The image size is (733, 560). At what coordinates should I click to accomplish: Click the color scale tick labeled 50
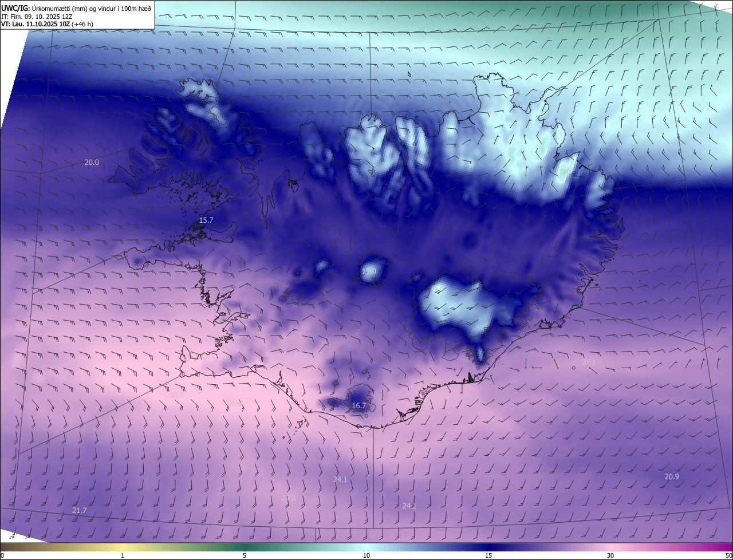pyautogui.click(x=728, y=555)
